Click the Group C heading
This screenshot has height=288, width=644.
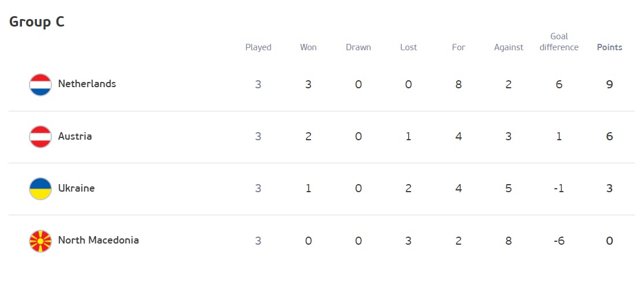pos(37,22)
